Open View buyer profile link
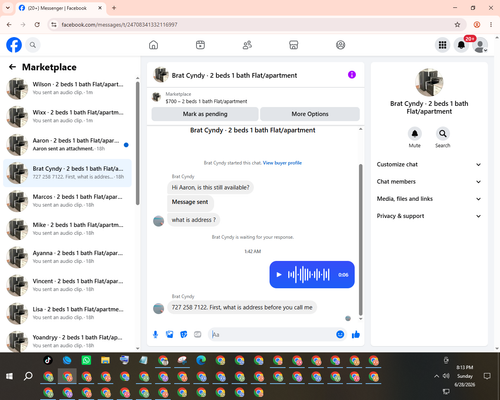Viewport: 500px width, 400px height. point(282,163)
